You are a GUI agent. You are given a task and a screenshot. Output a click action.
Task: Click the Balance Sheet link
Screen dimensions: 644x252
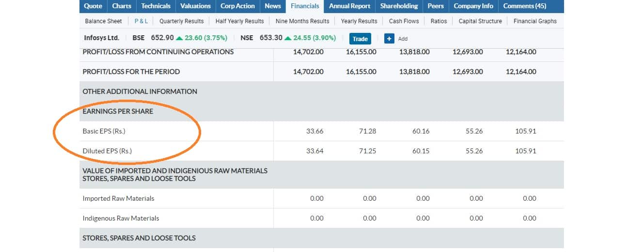(103, 21)
